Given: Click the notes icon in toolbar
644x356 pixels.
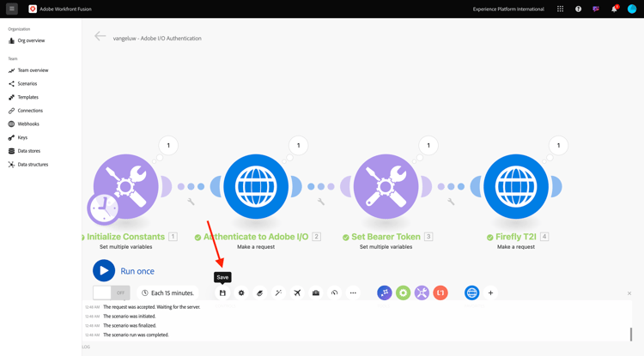Looking at the screenshot, I should coord(259,293).
